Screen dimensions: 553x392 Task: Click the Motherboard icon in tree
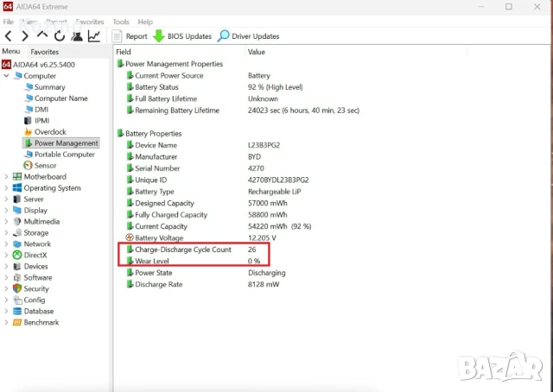point(17,177)
